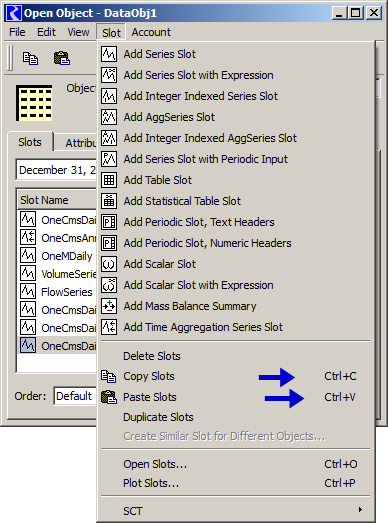Click the aggregation icon beside OneCmsAnn

pos(28,237)
